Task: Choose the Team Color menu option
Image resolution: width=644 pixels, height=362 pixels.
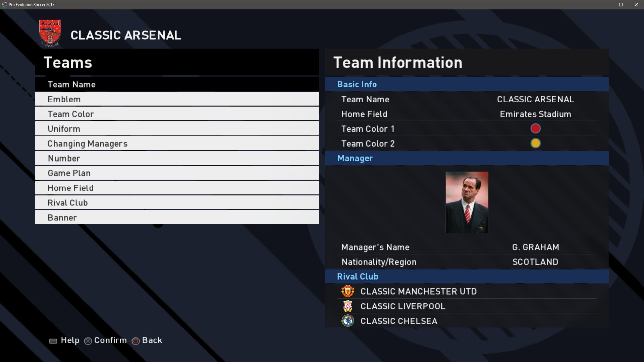Action: click(177, 114)
